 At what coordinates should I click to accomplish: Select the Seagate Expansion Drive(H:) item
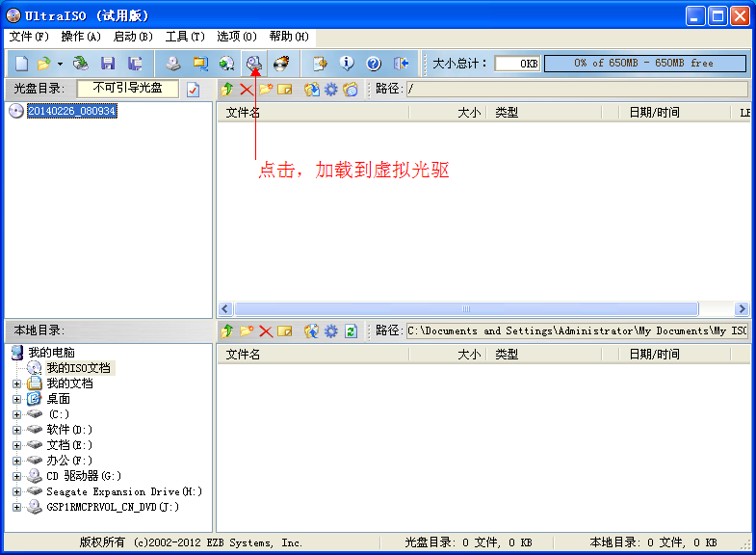(x=124, y=491)
